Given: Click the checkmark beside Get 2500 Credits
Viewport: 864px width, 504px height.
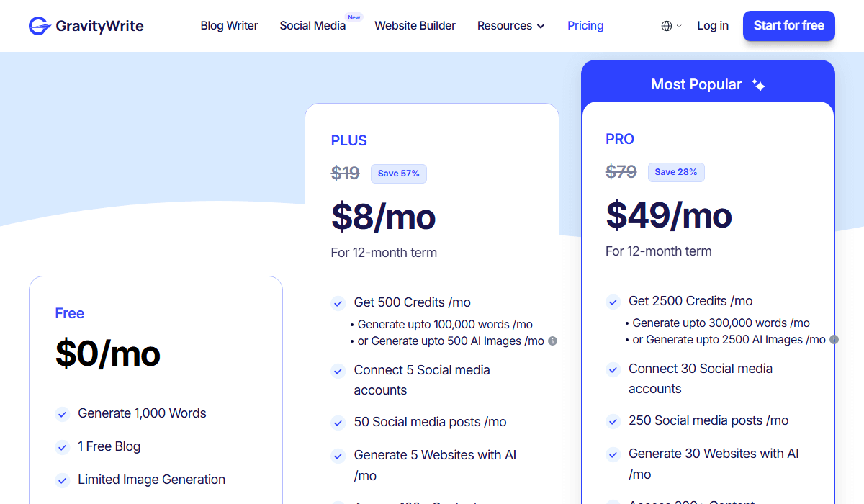Looking at the screenshot, I should (613, 302).
